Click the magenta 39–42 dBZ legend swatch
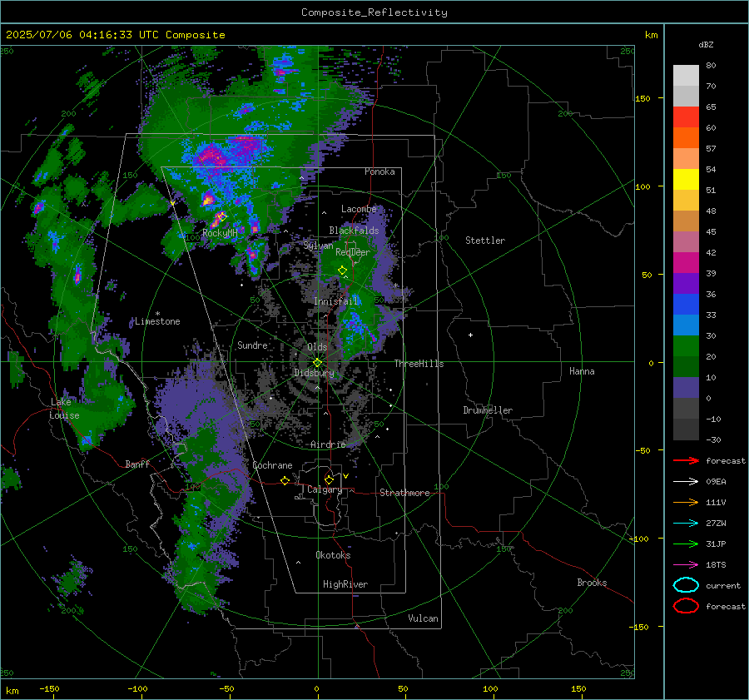Screen dimensions: 749x700 click(x=686, y=263)
